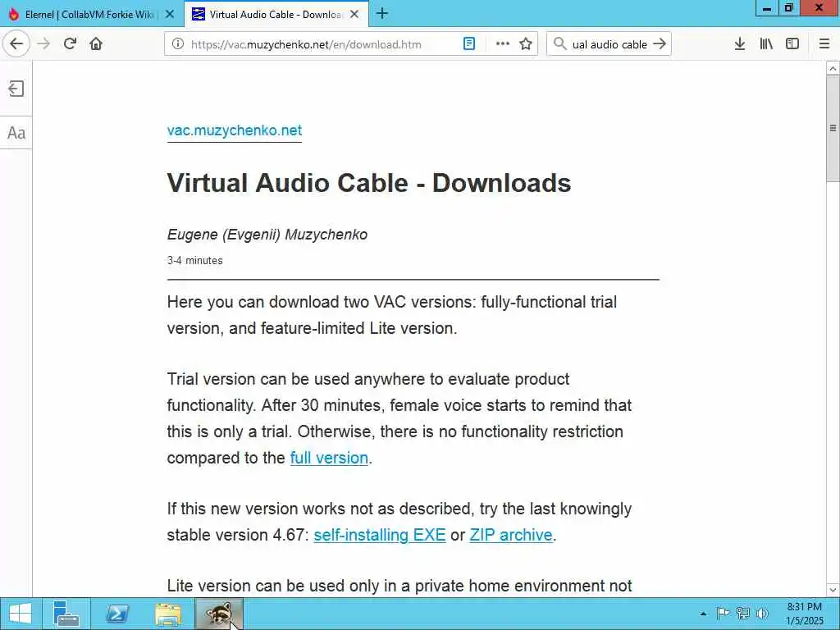This screenshot has height=630, width=840.
Task: Click the forward navigation arrow
Action: [x=43, y=44]
